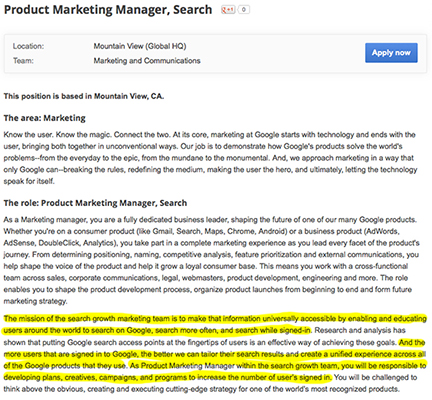Click 'The role: Product Marketing Manager, Search' heading
This screenshot has height=400, width=432.
[x=95, y=203]
